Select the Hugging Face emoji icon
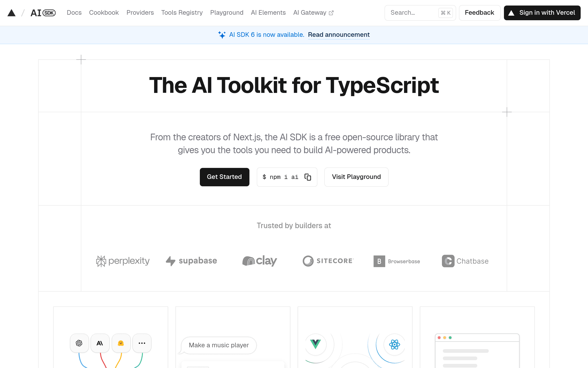 [121, 343]
